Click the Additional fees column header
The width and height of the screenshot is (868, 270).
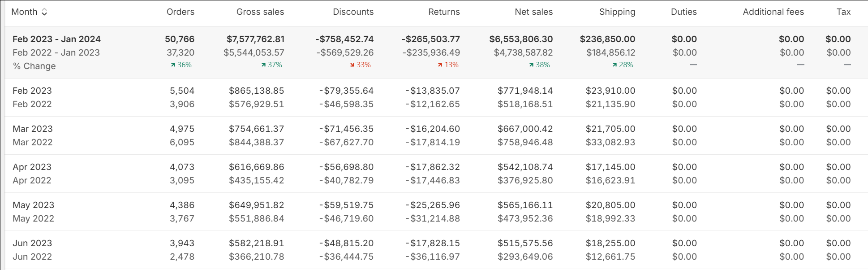click(x=773, y=12)
